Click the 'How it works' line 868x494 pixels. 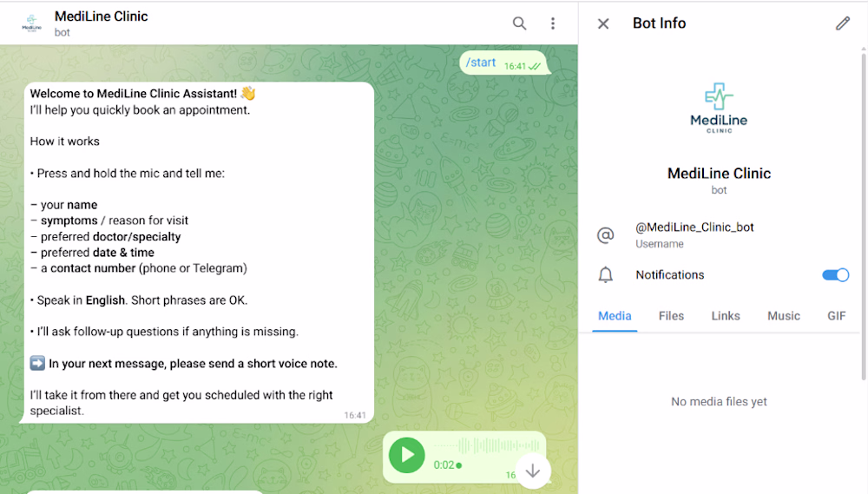[65, 142]
